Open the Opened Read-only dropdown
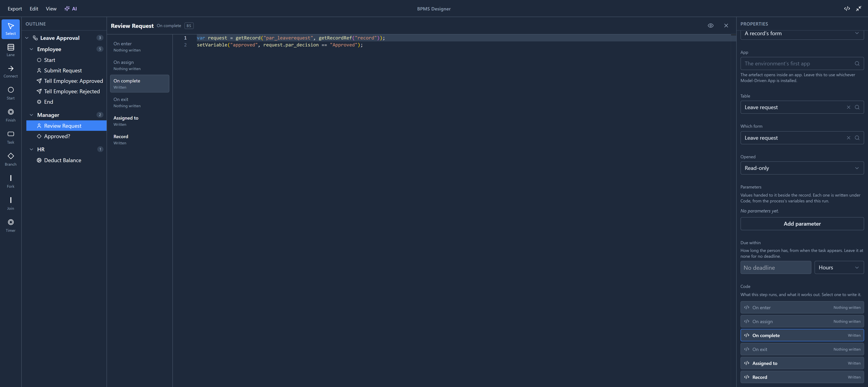Screen dimensions: 868x387 pyautogui.click(x=802, y=168)
